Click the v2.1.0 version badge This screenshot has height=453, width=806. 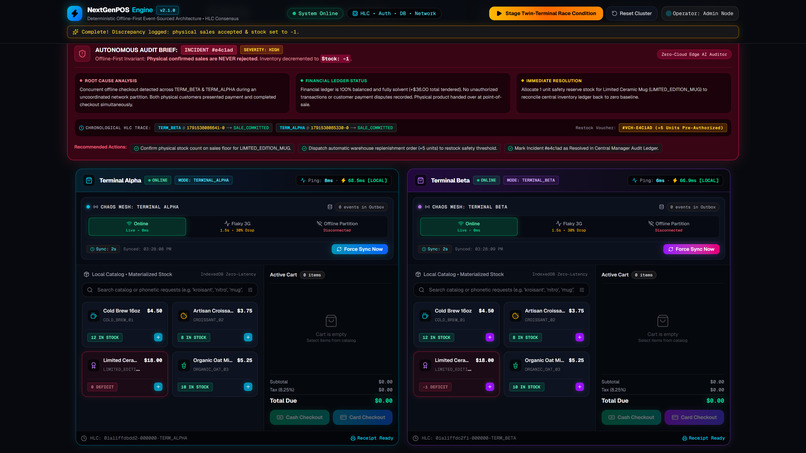[x=168, y=10]
